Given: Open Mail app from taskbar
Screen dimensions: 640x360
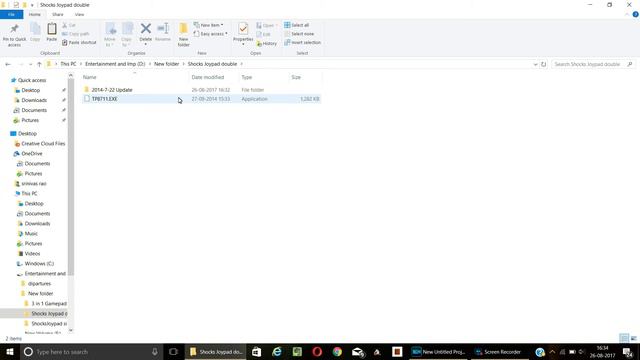Looking at the screenshot, I should pos(358,352).
